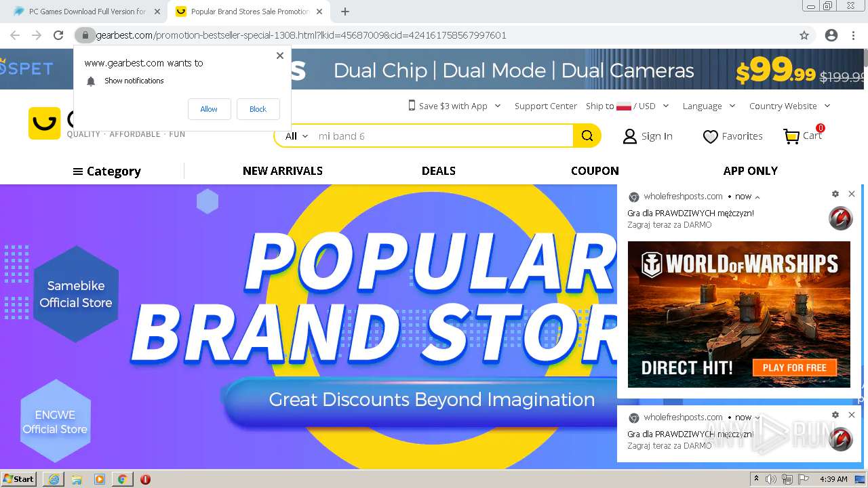
Task: Close the PC Games Download tab
Action: coord(157,12)
